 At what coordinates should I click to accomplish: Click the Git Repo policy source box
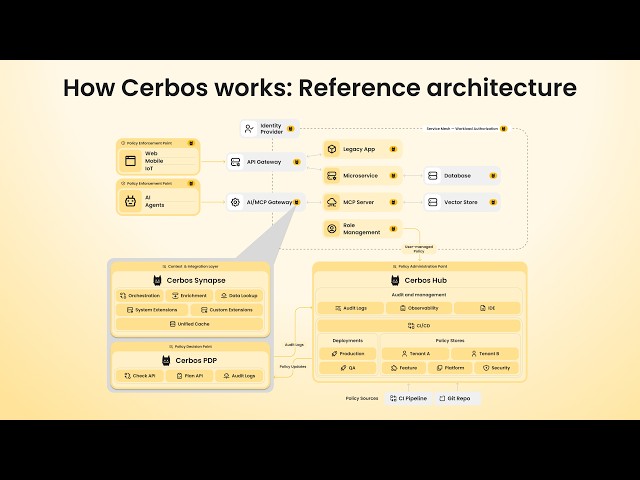click(458, 398)
